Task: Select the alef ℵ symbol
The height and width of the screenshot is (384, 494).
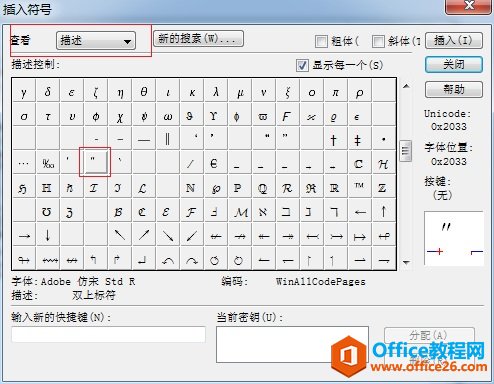Action: click(x=264, y=211)
